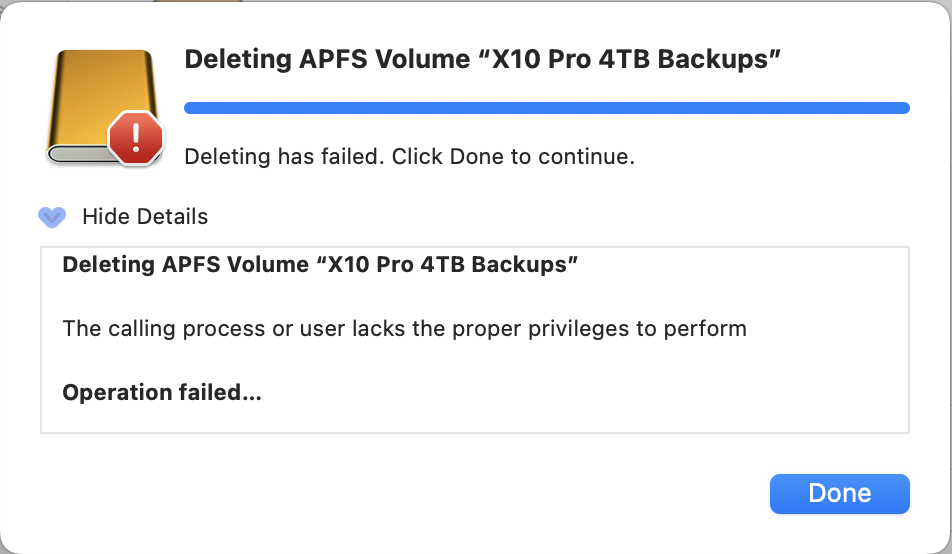
Task: Click the blue deletion progress bar
Action: pos(546,108)
